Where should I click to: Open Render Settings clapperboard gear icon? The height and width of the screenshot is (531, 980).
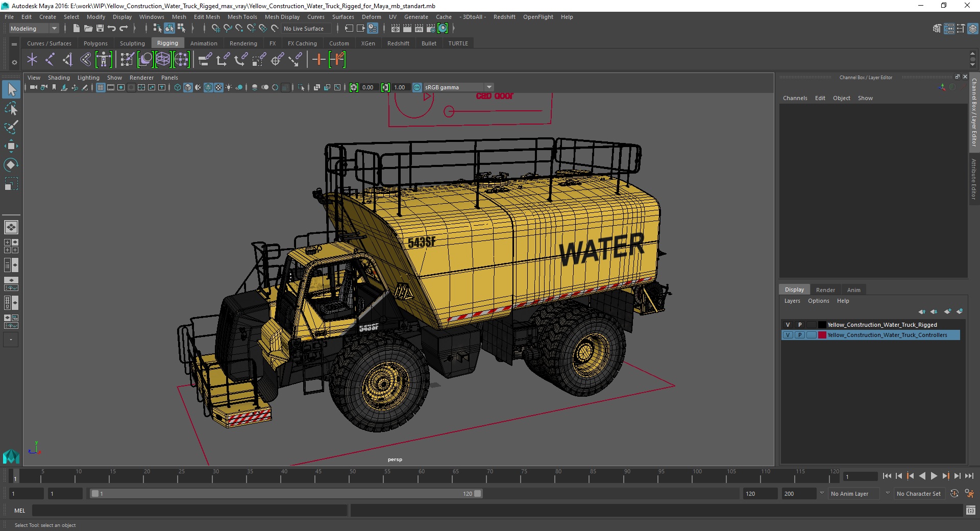[431, 29]
